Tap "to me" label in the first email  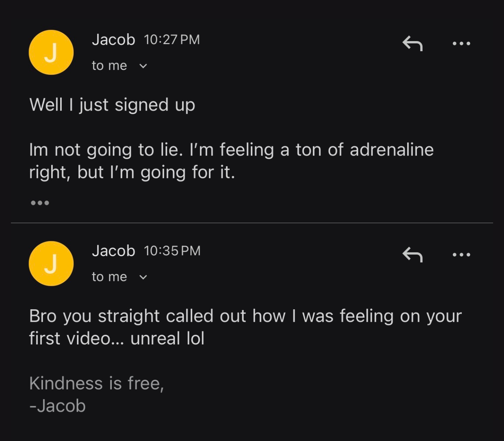[109, 66]
